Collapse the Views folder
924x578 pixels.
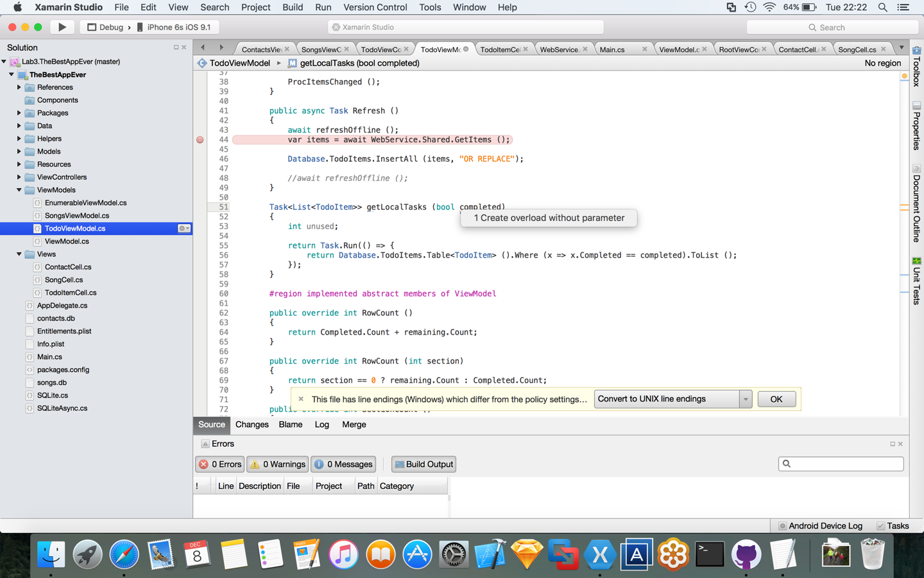point(19,254)
